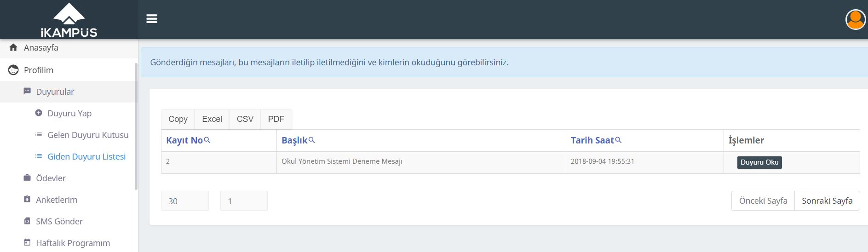868x252 pixels.
Task: Click the search icon beside Başlık
Action: click(311, 140)
